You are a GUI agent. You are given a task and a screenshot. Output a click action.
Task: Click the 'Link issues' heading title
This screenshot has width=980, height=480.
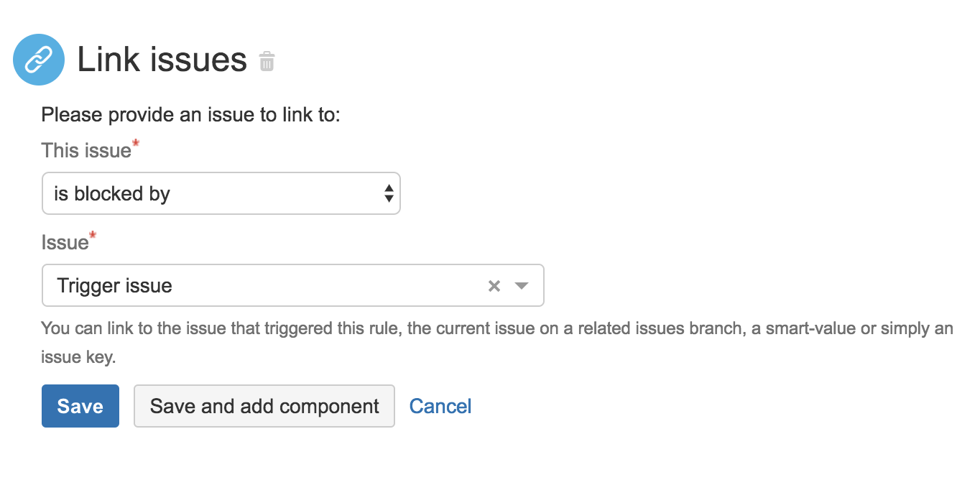(162, 60)
